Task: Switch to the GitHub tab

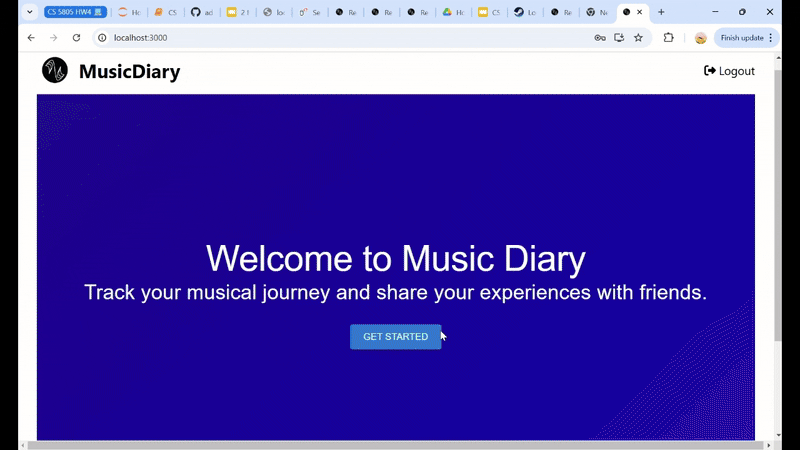Action: [x=202, y=12]
